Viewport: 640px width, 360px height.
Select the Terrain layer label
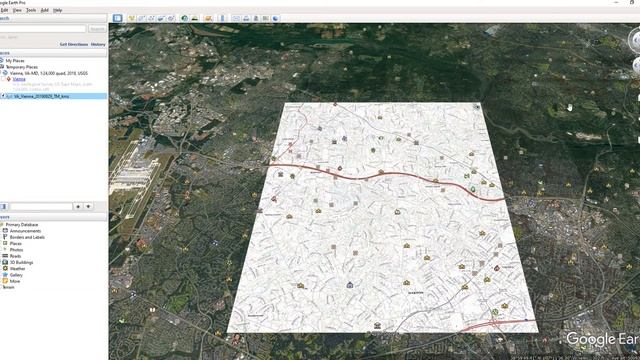pos(8,287)
